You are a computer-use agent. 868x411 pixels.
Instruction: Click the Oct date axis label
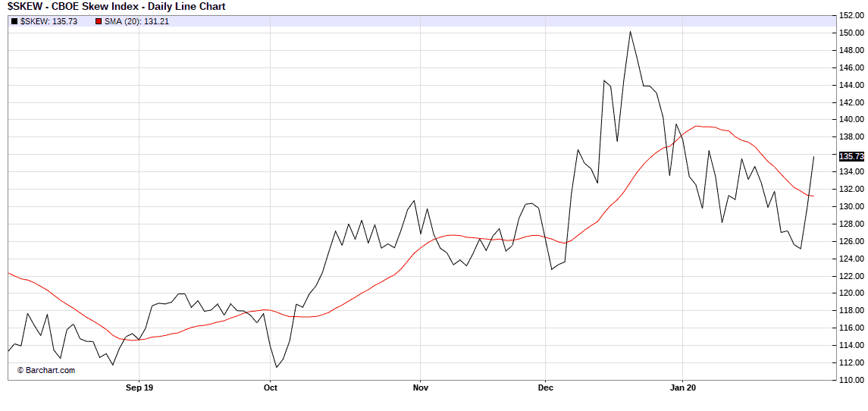point(271,387)
